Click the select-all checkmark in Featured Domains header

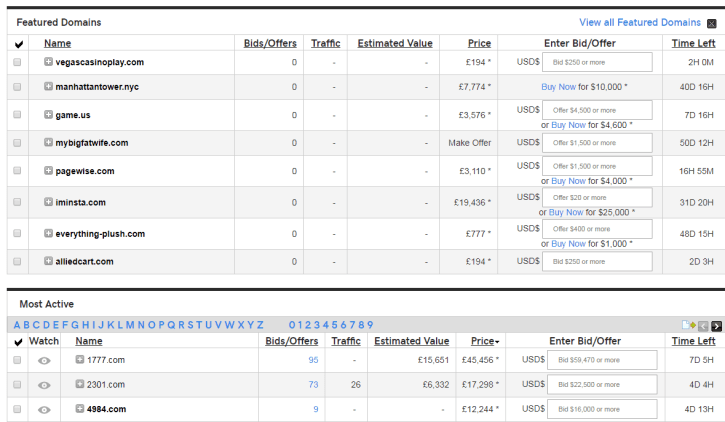17,44
